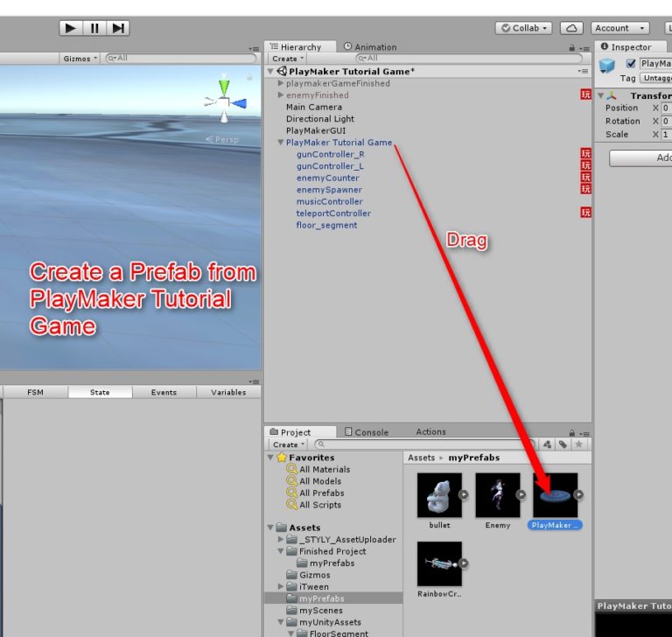The width and height of the screenshot is (672, 637).
Task: Click the Search by Type icon
Action: pos(547,444)
